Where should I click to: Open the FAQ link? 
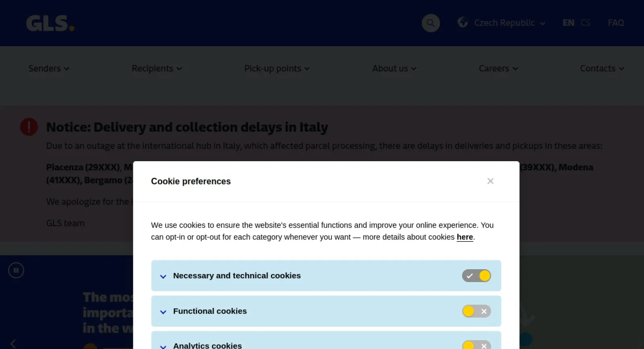tap(616, 23)
